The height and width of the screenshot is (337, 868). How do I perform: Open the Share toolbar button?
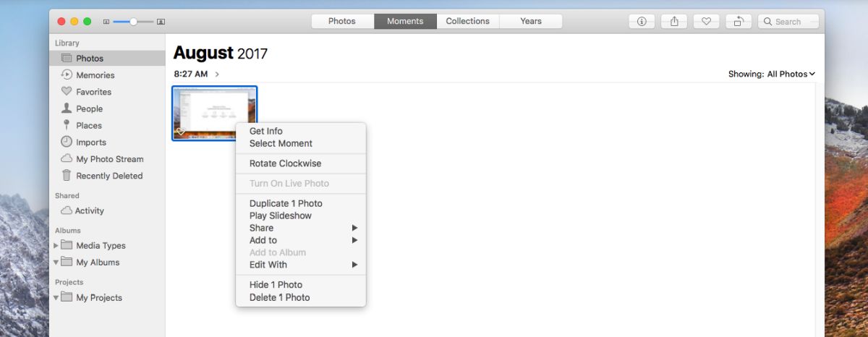click(x=674, y=22)
